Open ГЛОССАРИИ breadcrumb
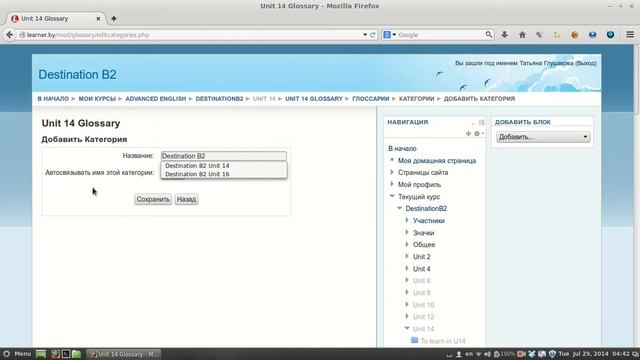This screenshot has width=640, height=360. [371, 99]
